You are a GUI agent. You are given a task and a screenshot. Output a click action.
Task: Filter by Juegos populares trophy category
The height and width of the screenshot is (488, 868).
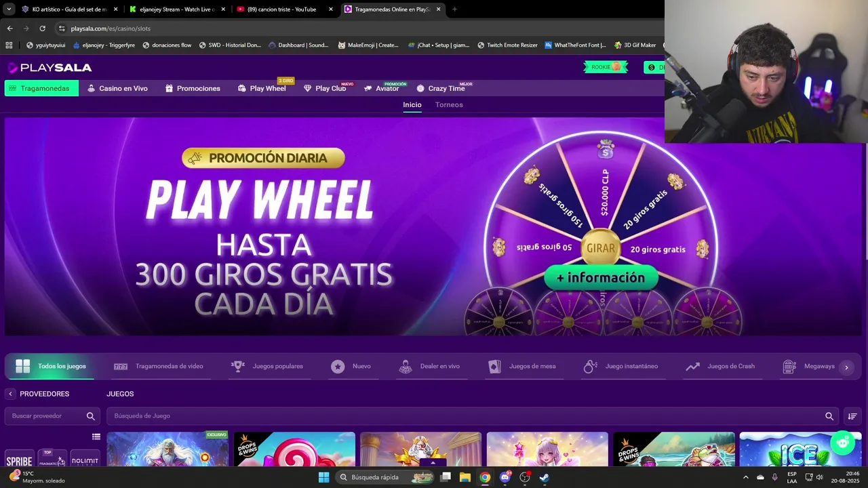(267, 366)
